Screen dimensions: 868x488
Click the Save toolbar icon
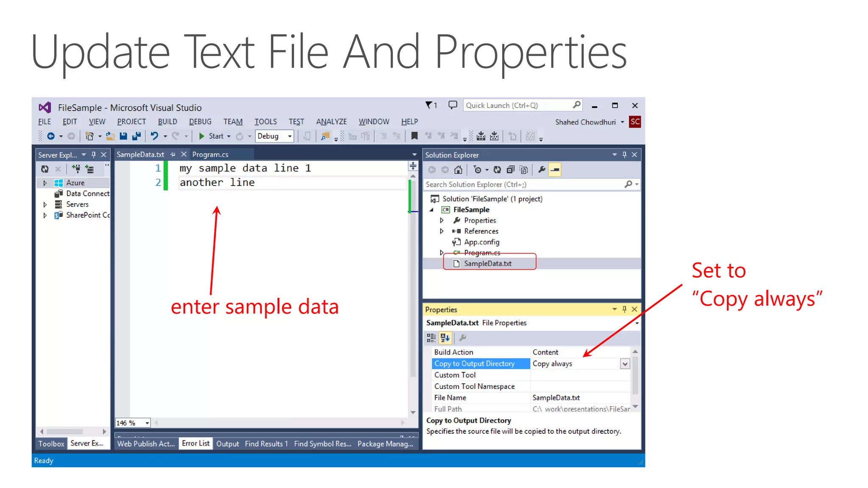click(x=123, y=136)
